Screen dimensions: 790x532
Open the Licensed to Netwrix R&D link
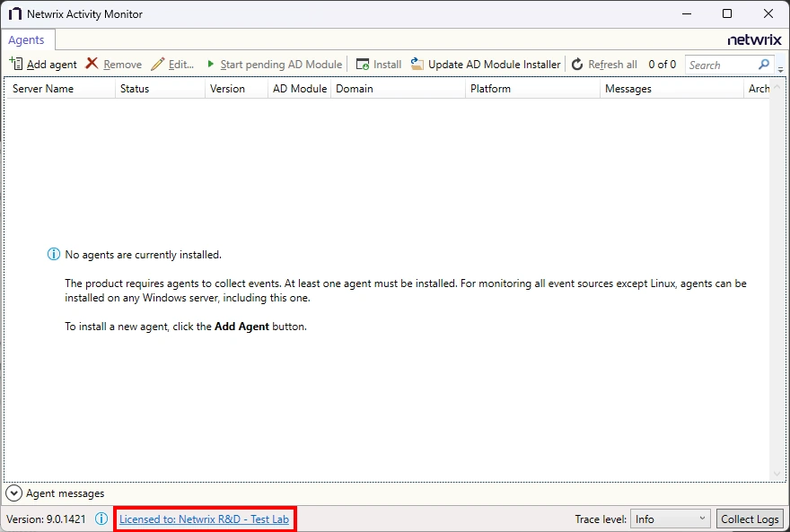(205, 519)
